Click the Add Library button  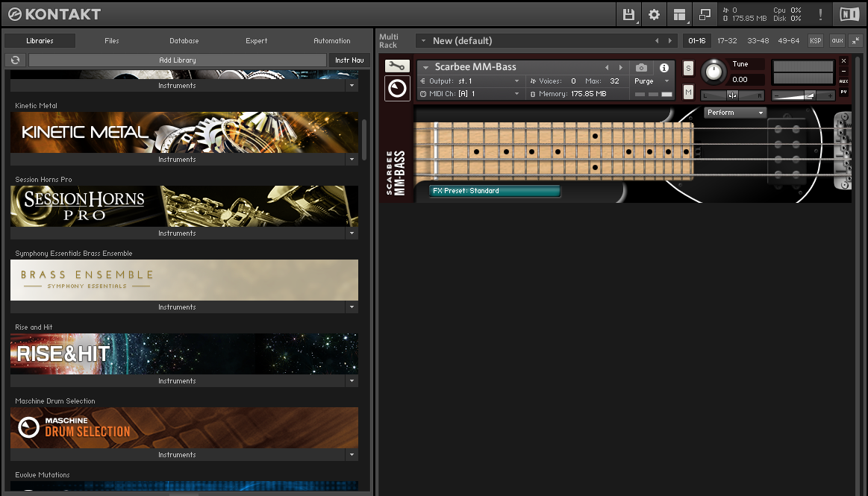click(177, 60)
